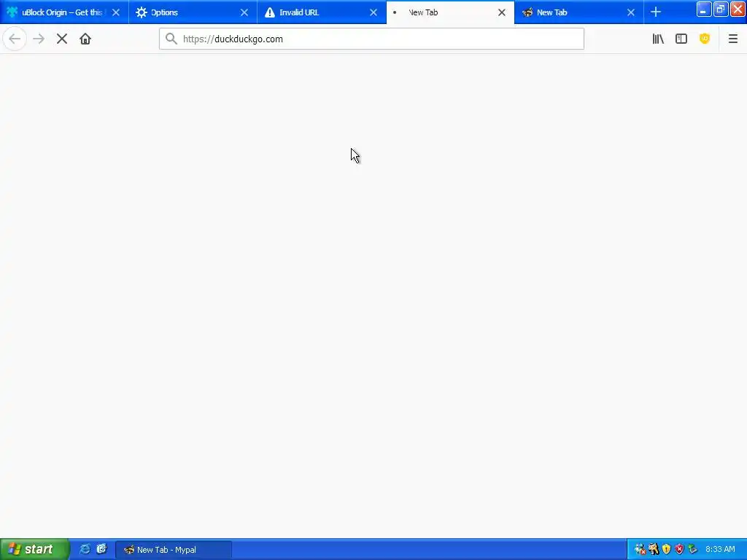Click the search magnifier in the address bar
The width and height of the screenshot is (747, 560).
coord(171,39)
